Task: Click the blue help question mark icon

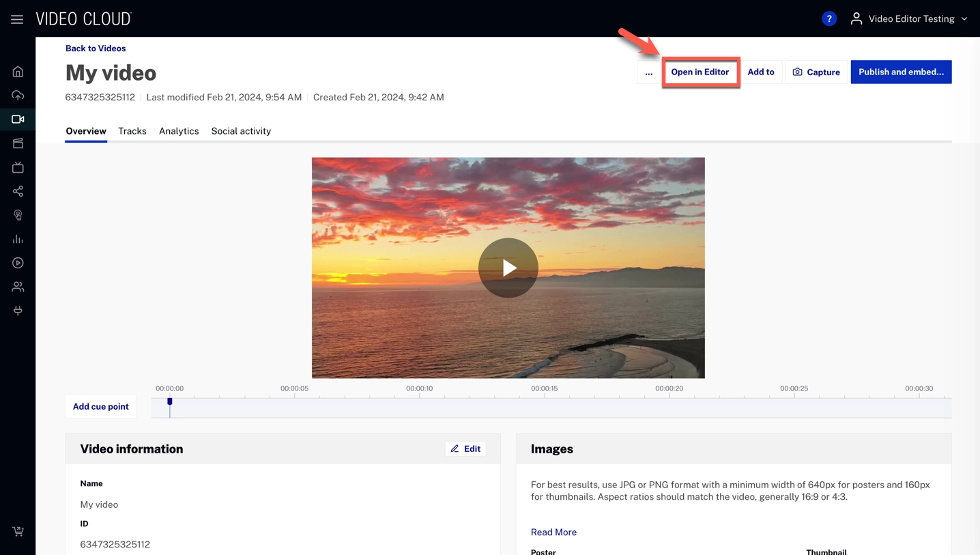Action: pos(828,19)
